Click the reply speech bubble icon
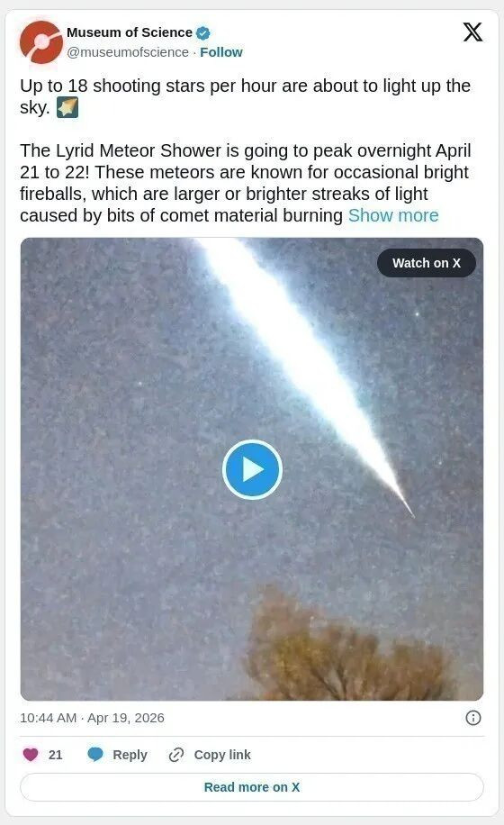This screenshot has width=504, height=825. coord(95,755)
